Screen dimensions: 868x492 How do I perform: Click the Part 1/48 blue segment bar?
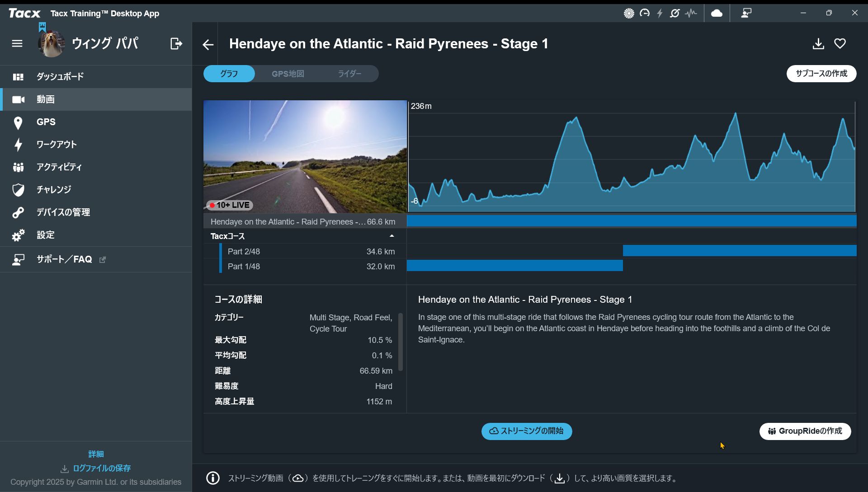pyautogui.click(x=515, y=266)
